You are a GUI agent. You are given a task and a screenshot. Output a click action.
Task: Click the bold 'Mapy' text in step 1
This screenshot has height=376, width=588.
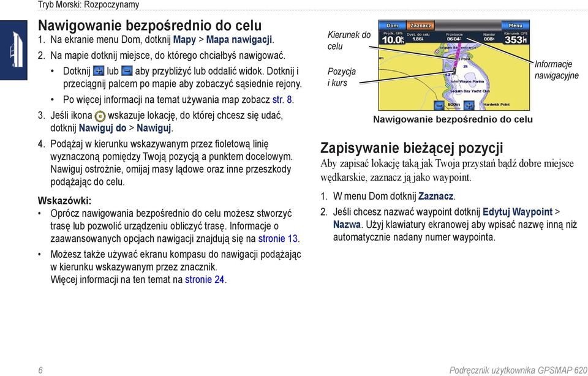pyautogui.click(x=184, y=40)
